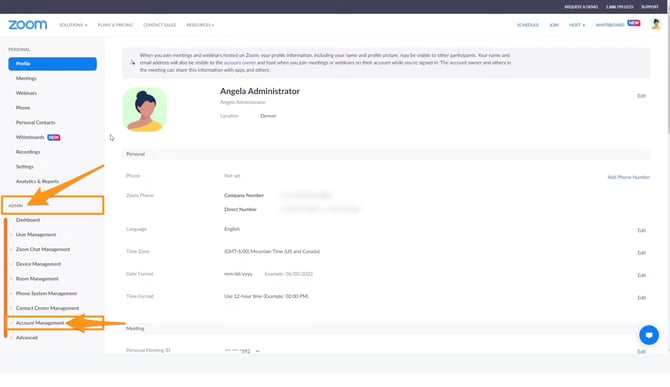Click Request a Demo link
This screenshot has width=670, height=387.
[x=581, y=7]
